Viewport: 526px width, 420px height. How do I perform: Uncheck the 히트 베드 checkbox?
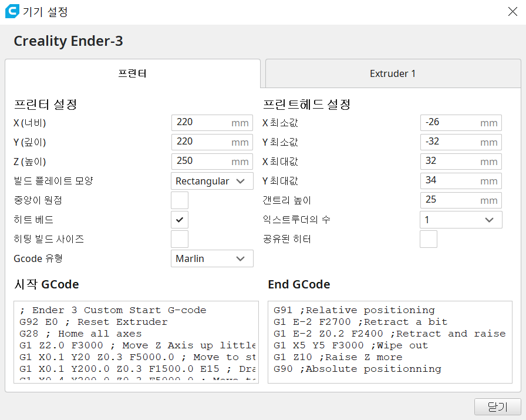tap(180, 220)
